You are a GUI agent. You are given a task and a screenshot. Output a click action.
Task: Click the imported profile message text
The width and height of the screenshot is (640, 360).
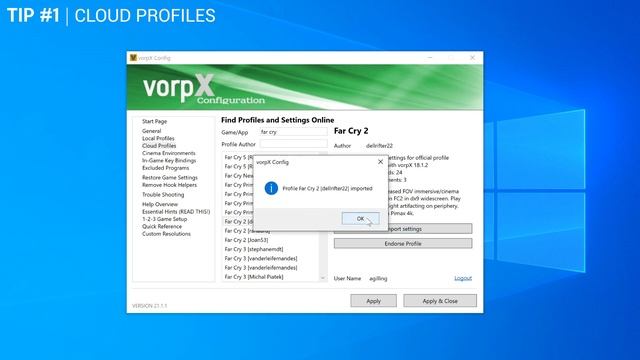pyautogui.click(x=327, y=189)
